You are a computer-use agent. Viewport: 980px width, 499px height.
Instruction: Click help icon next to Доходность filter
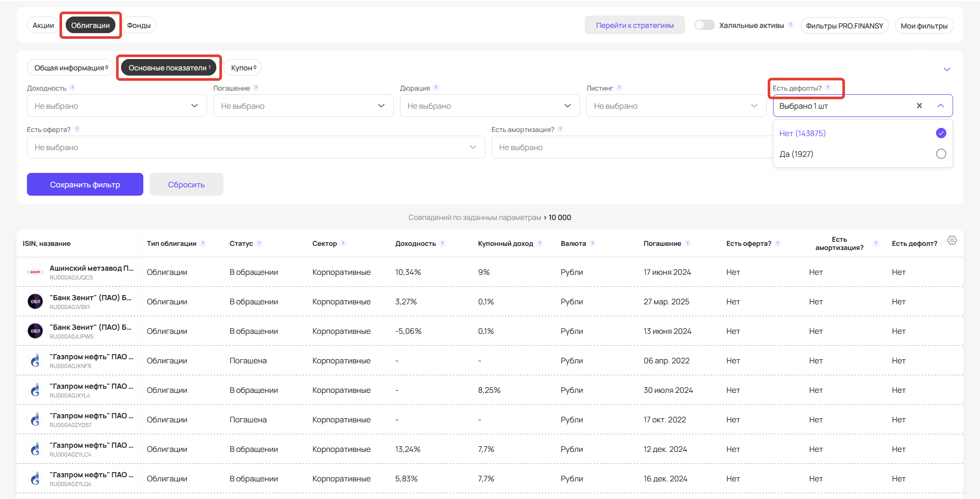pos(72,88)
